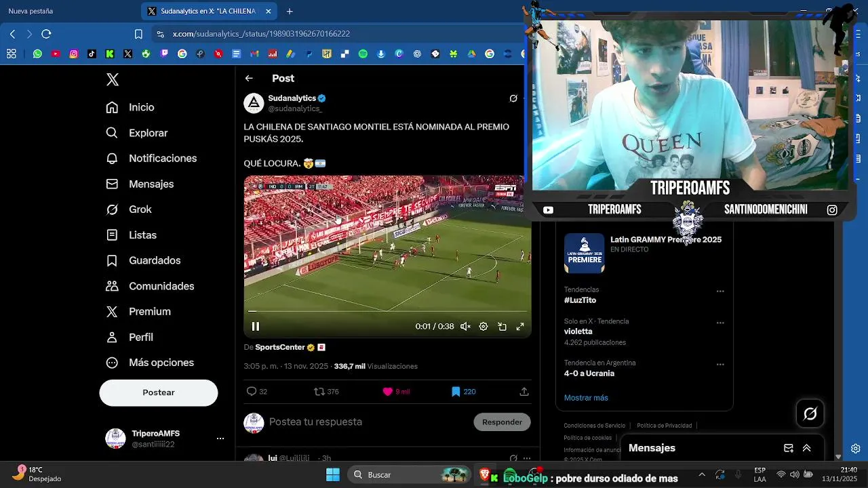
Task: Click Mostrar más under trends
Action: [586, 398]
